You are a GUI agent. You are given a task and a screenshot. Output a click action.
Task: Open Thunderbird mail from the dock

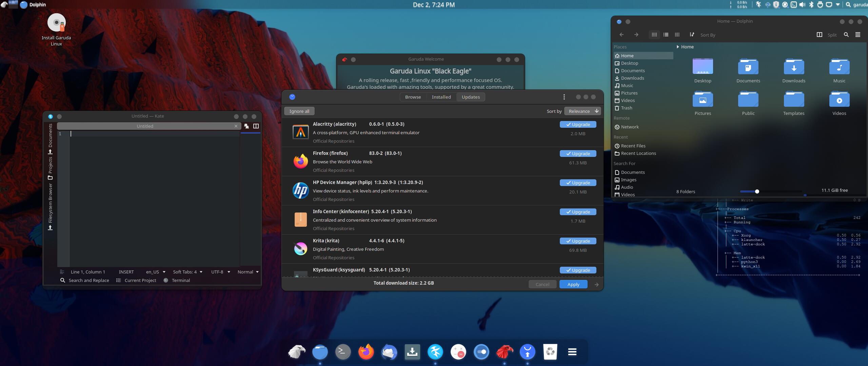389,352
